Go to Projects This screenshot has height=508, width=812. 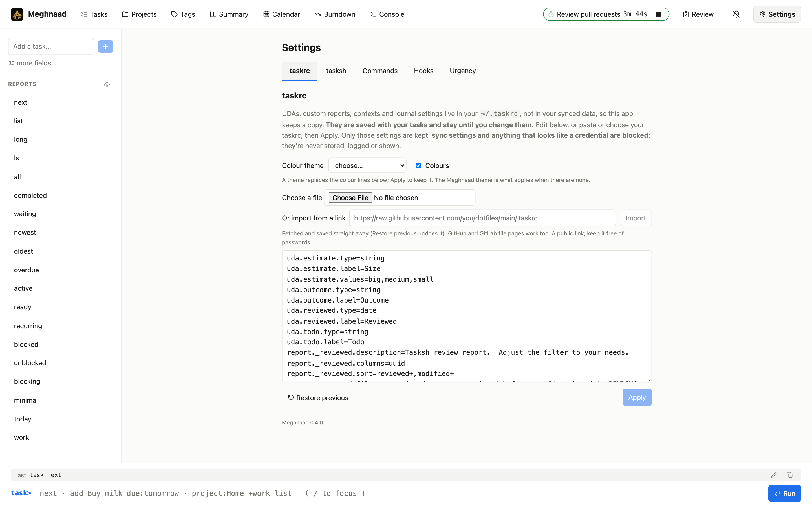click(139, 14)
